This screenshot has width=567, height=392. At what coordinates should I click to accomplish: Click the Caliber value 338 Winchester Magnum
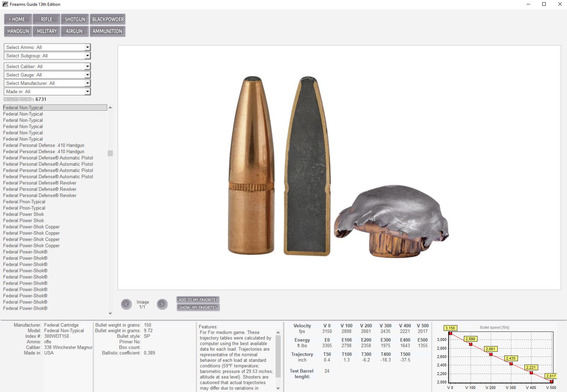68,347
